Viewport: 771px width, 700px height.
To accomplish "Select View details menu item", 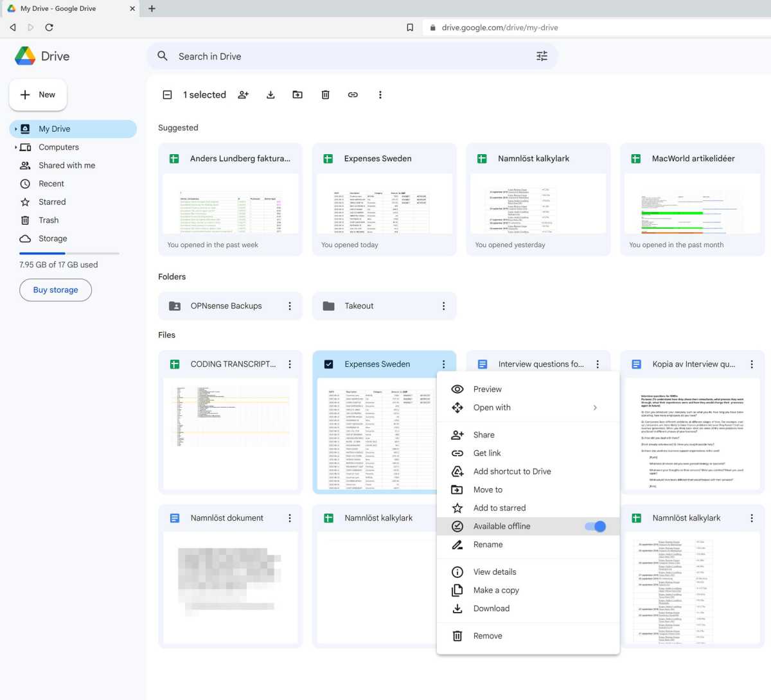I will pos(528,572).
